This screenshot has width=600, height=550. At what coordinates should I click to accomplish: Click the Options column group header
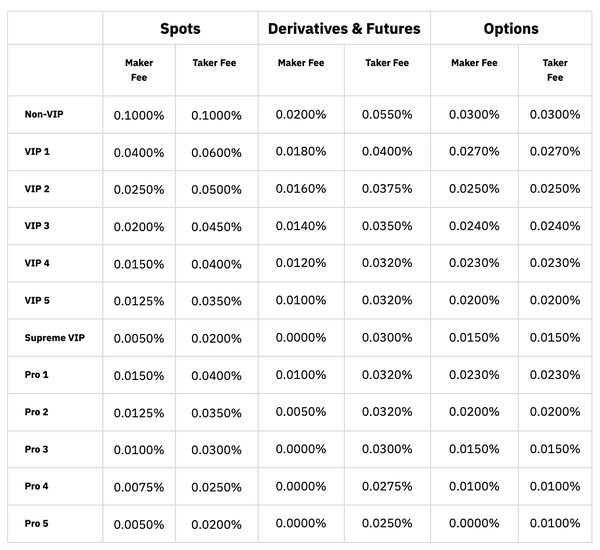tap(511, 29)
